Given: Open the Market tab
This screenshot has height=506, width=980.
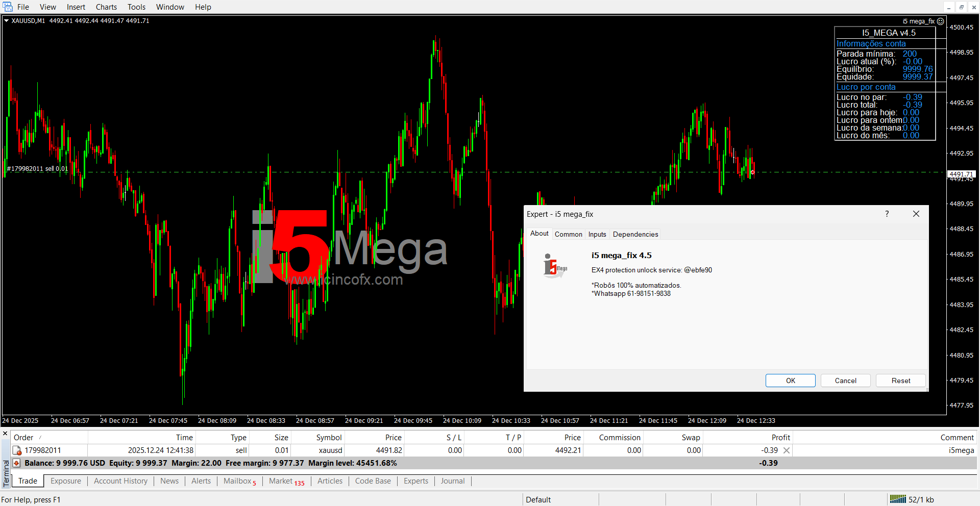Looking at the screenshot, I should pos(286,481).
